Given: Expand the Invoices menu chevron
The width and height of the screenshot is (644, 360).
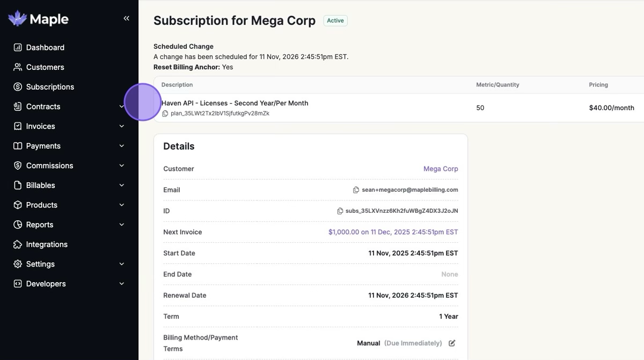Looking at the screenshot, I should [x=122, y=126].
